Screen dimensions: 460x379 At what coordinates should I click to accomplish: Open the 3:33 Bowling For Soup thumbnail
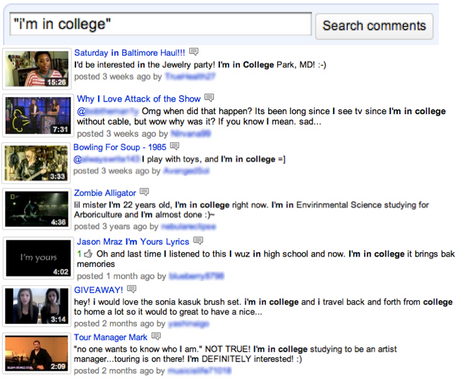(36, 163)
